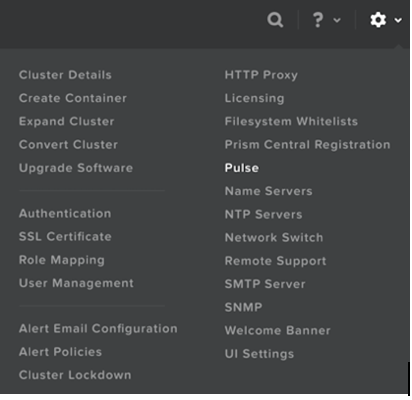Click the search magnifier icon
The width and height of the screenshot is (412, 400).
(275, 20)
